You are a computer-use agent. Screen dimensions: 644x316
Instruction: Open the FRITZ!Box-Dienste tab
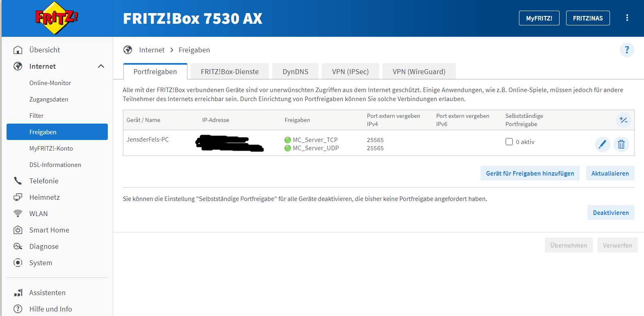[230, 72]
